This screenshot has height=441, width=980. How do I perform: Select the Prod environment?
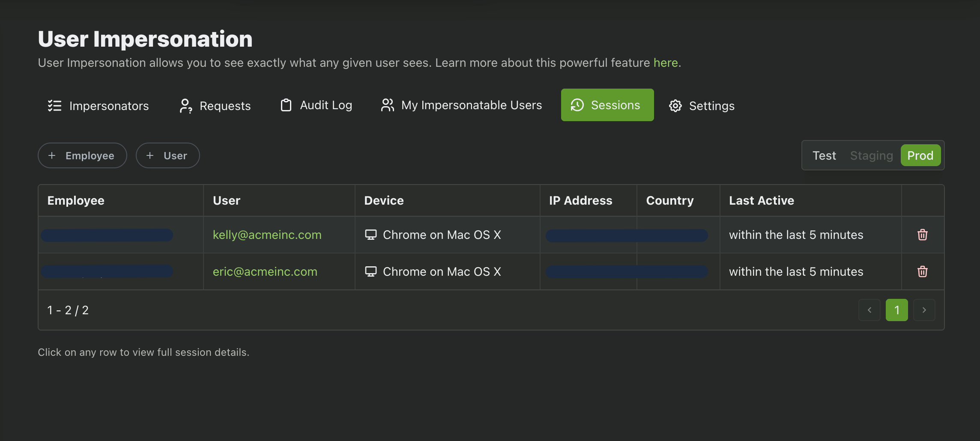tap(920, 155)
